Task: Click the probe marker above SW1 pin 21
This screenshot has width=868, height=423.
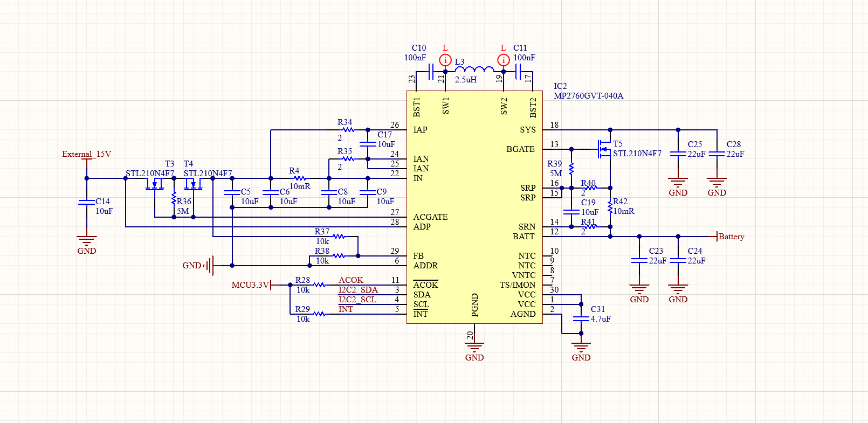Action: coord(445,60)
